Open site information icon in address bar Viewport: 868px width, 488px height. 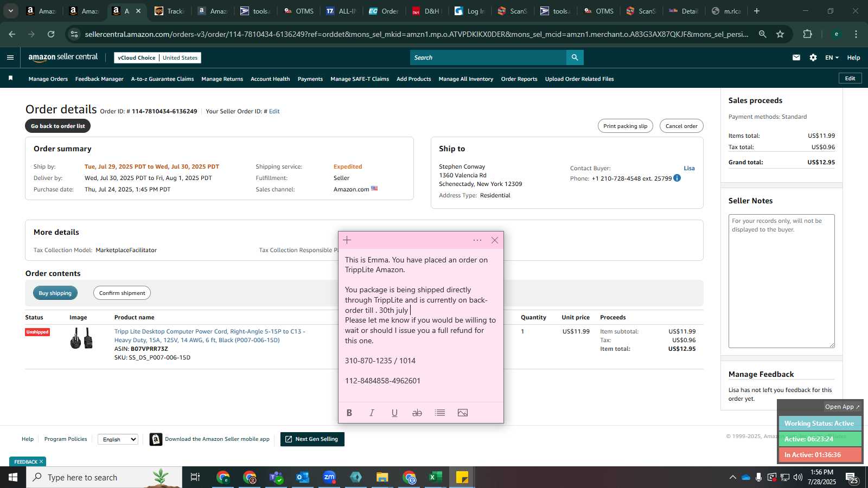point(74,34)
